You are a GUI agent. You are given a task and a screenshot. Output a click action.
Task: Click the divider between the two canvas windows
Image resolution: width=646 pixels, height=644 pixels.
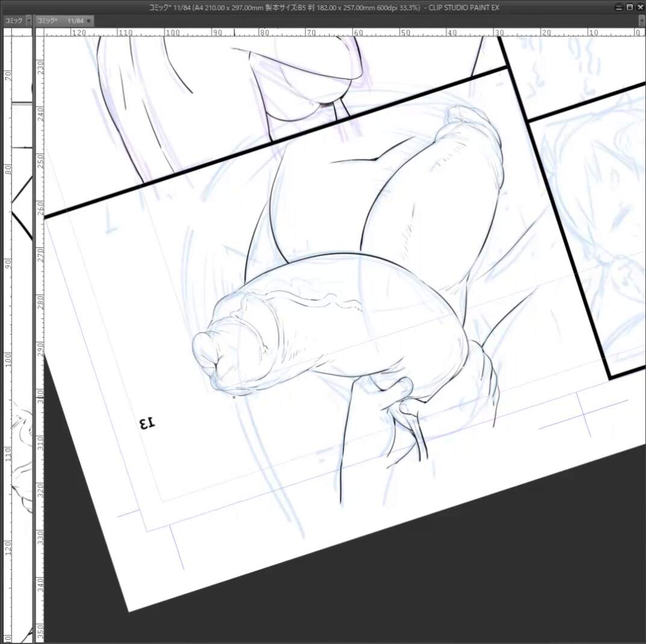(34, 301)
